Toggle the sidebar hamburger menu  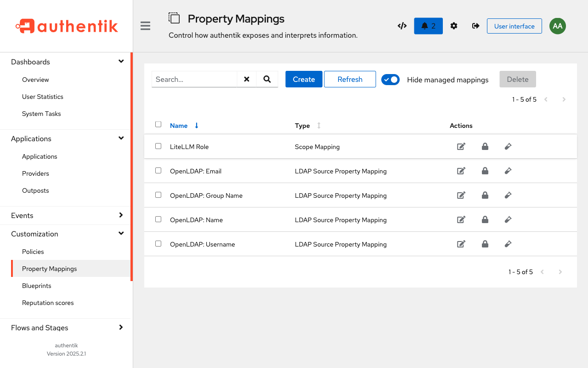coord(146,26)
